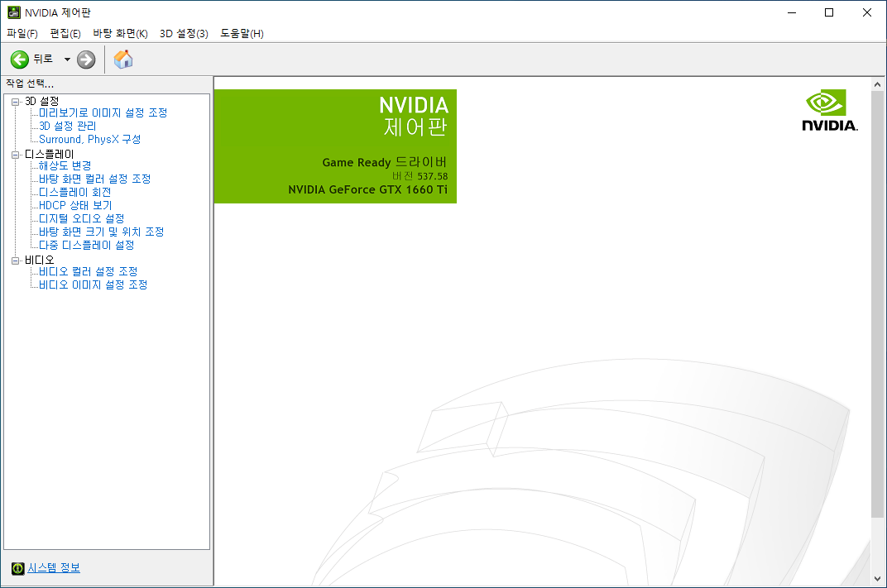The image size is (887, 588).
Task: Open the 3D 설정(3) menu
Action: [x=184, y=33]
